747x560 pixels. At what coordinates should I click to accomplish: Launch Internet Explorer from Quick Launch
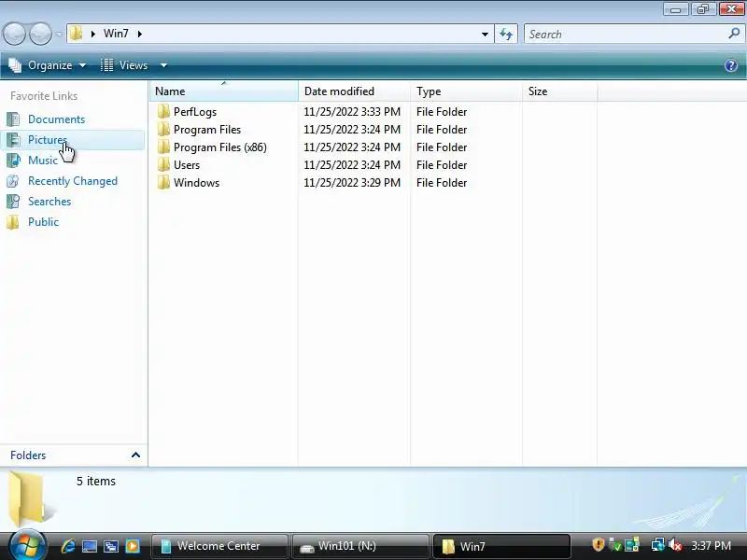pyautogui.click(x=68, y=546)
